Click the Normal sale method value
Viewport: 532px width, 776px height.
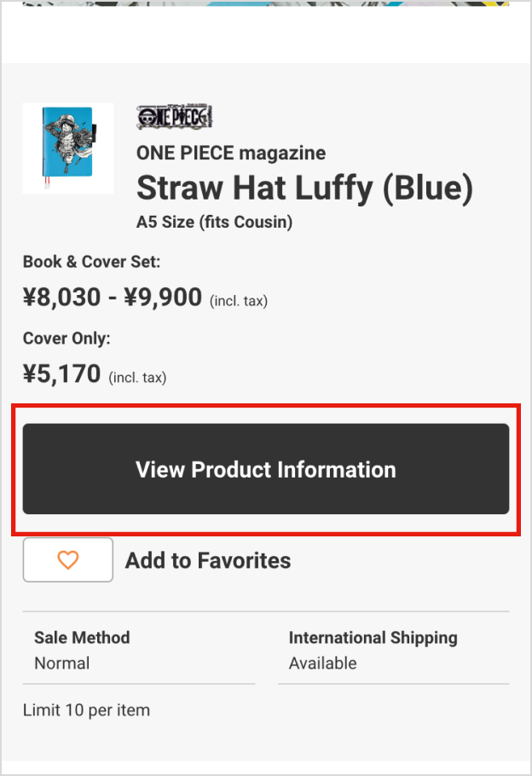point(61,663)
